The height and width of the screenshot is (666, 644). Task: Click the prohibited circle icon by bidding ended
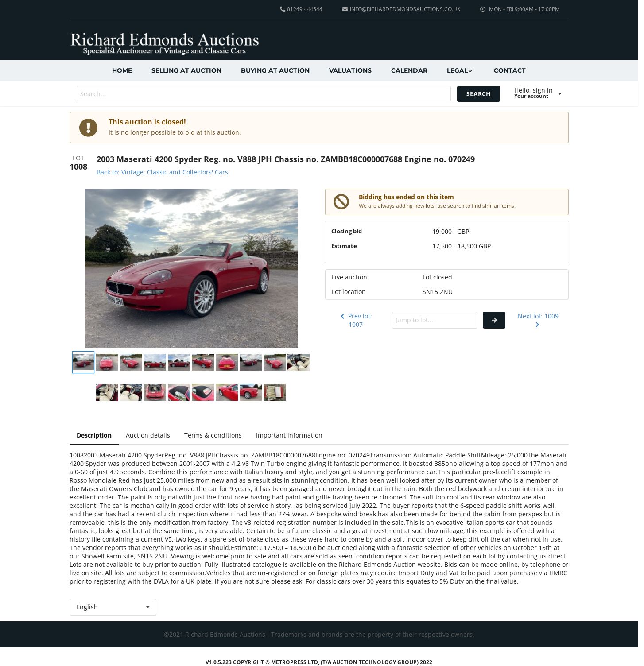[341, 202]
